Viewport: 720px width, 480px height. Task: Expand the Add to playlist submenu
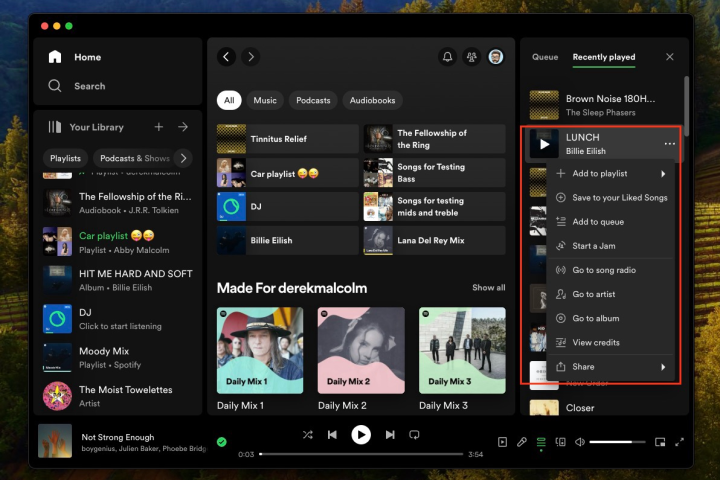(x=611, y=174)
